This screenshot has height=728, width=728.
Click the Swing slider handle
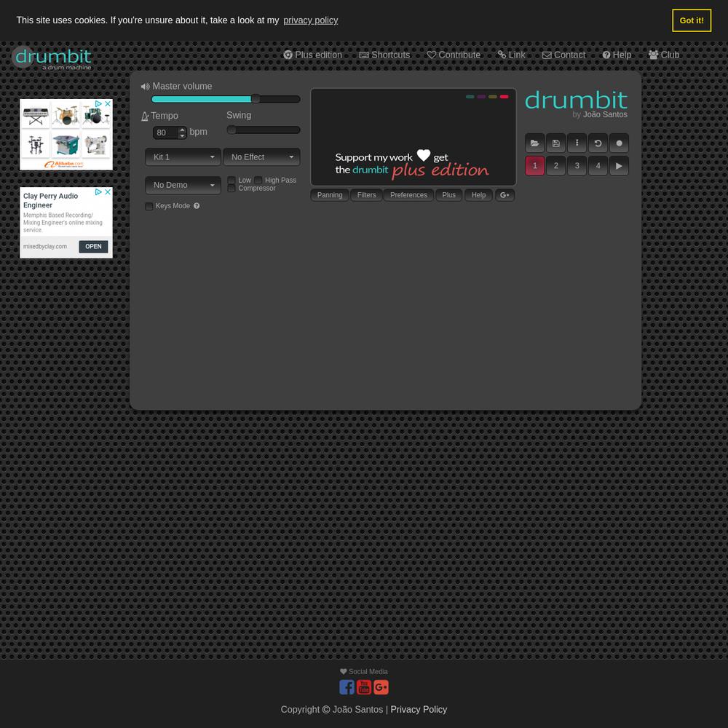pos(232,130)
